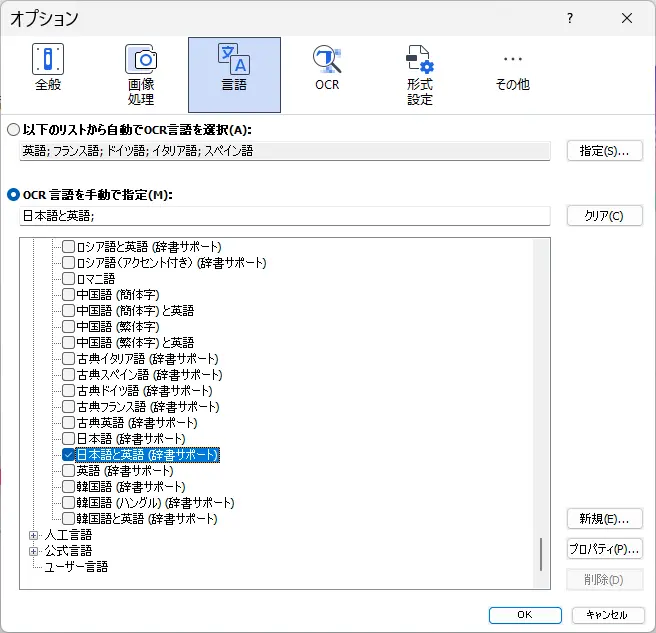Click the 指定(S)... button
656x633 pixels.
(605, 151)
